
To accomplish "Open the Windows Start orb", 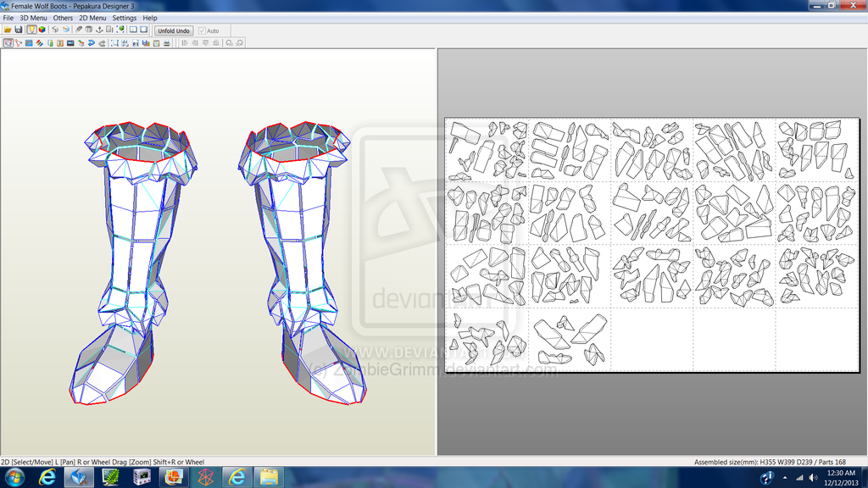I will coord(14,477).
